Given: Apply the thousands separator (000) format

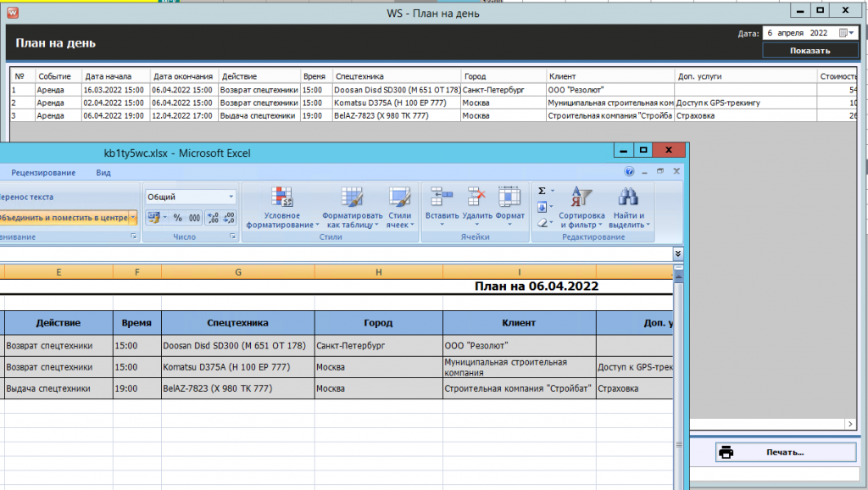Looking at the screenshot, I should click(194, 218).
